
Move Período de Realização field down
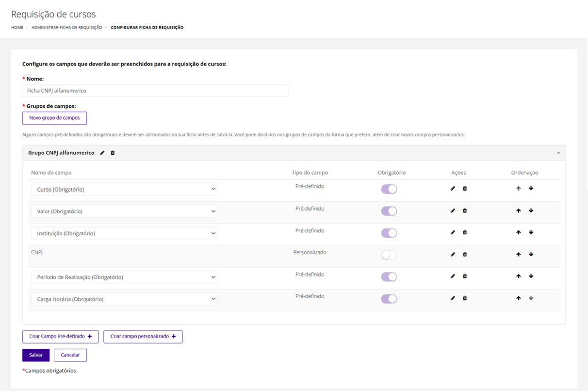tap(531, 276)
